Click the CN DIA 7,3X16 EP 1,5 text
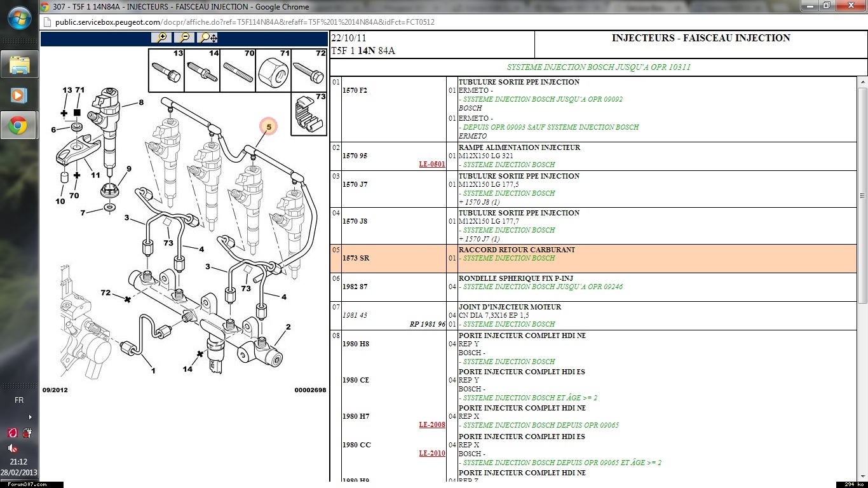The image size is (868, 488). (x=494, y=315)
